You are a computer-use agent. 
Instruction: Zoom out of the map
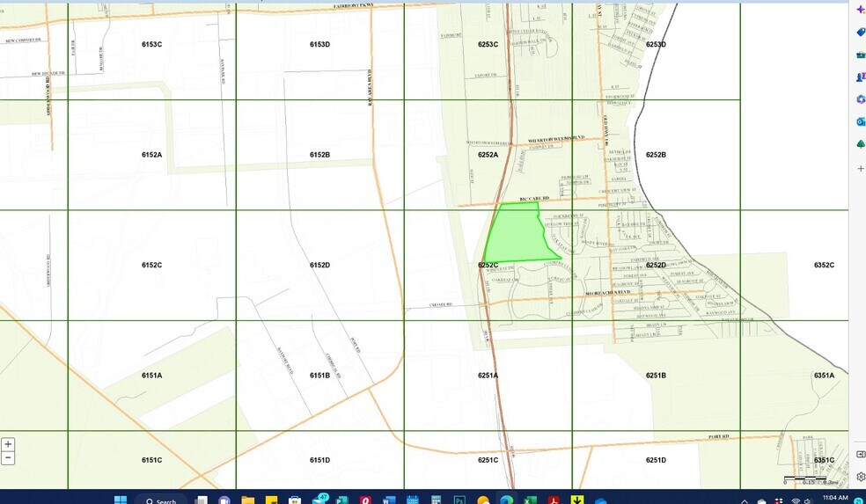(x=8, y=457)
